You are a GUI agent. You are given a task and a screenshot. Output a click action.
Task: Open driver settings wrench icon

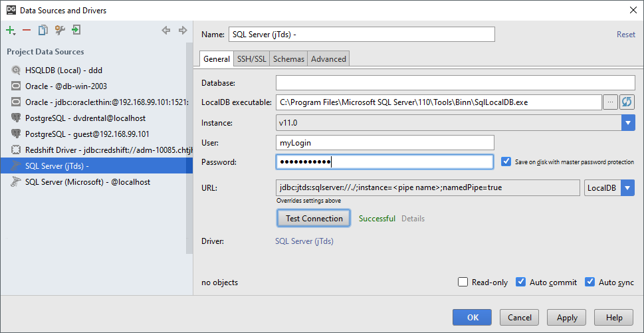tap(60, 30)
